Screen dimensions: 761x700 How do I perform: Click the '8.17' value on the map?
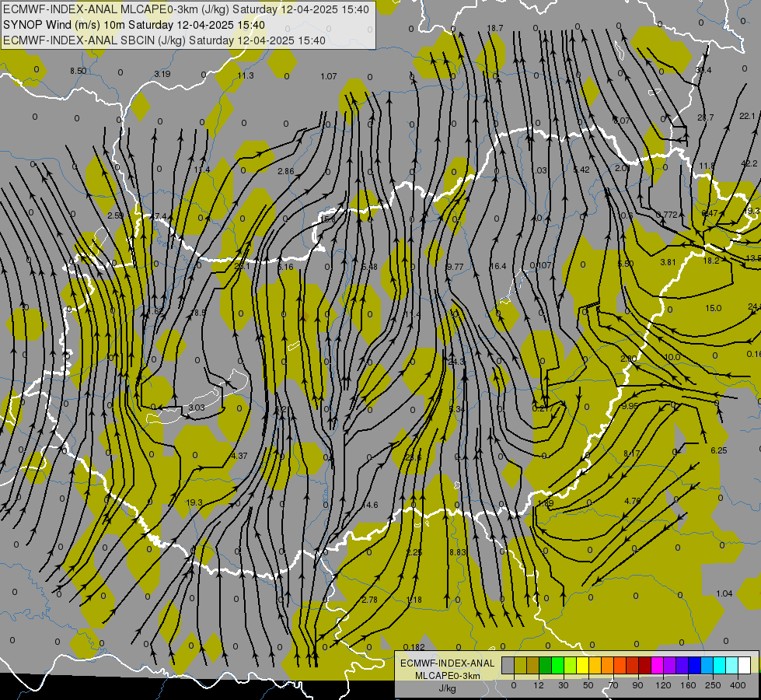click(632, 453)
